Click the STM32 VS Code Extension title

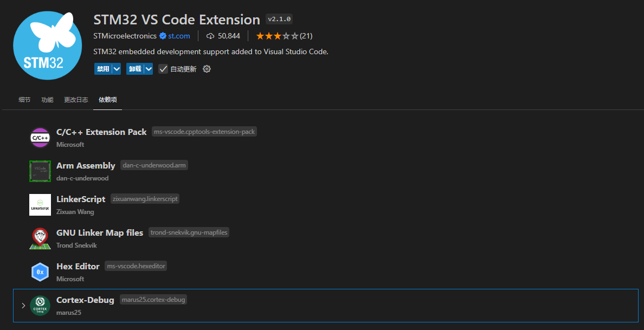pos(177,20)
